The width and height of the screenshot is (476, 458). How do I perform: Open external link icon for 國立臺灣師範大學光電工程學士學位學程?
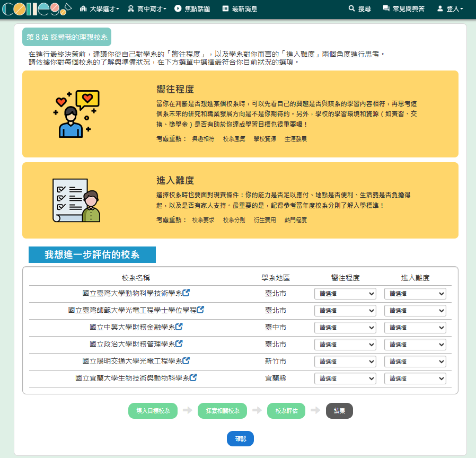(x=200, y=310)
